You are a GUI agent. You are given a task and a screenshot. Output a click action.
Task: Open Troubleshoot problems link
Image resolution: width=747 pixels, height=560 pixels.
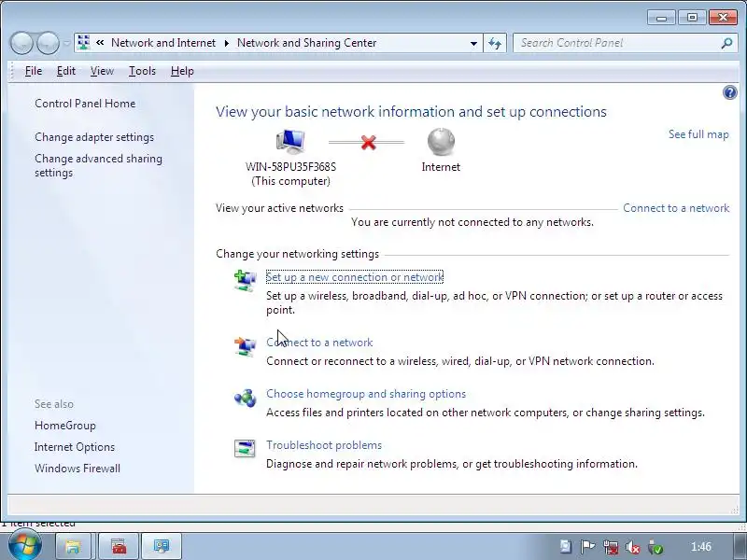324,445
